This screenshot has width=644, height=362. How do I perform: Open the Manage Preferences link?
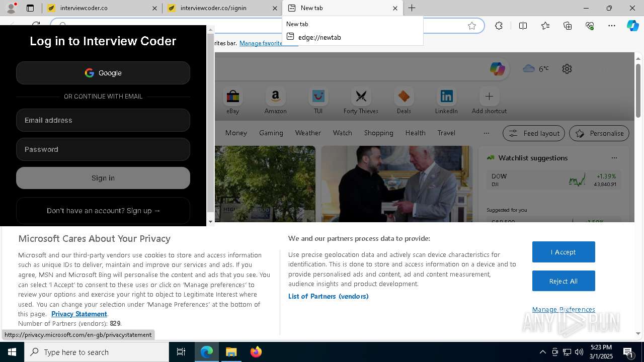coord(563,309)
